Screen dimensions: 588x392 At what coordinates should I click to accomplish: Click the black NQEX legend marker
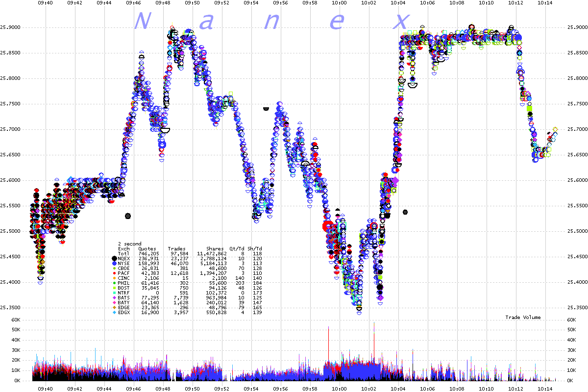point(114,258)
